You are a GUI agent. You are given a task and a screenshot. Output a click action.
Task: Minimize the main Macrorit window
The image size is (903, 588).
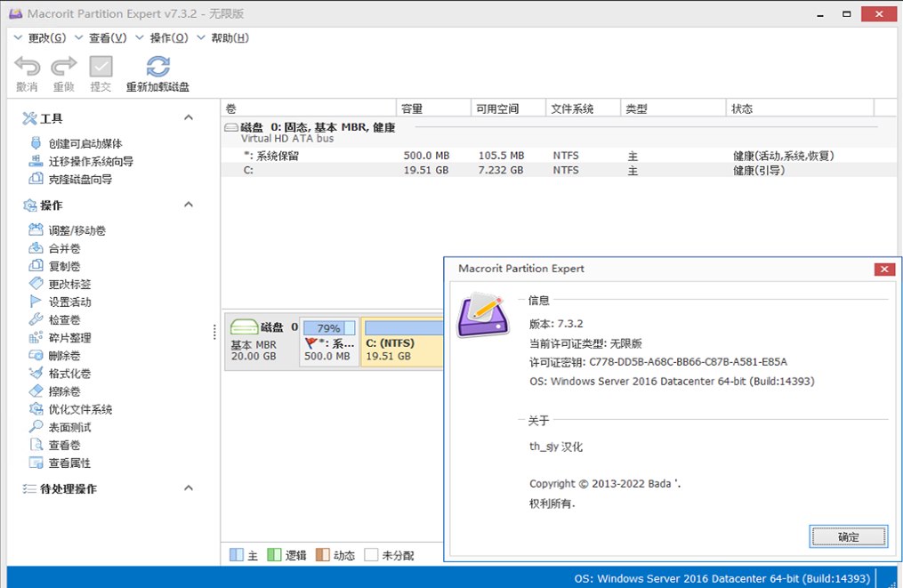coord(819,14)
